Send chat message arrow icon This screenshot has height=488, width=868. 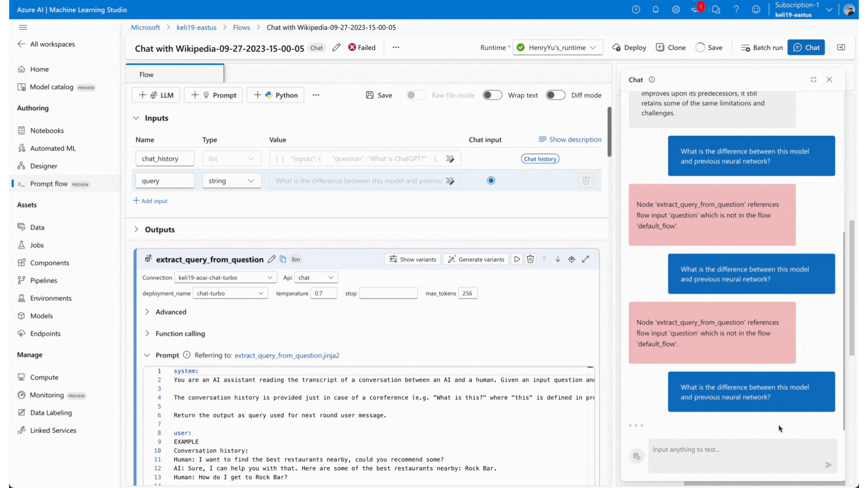828,465
